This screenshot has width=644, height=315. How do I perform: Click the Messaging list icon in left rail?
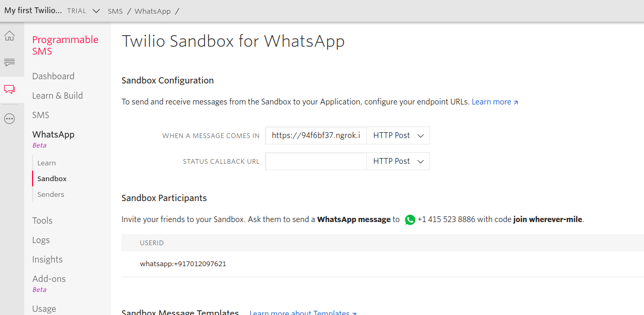(x=9, y=63)
